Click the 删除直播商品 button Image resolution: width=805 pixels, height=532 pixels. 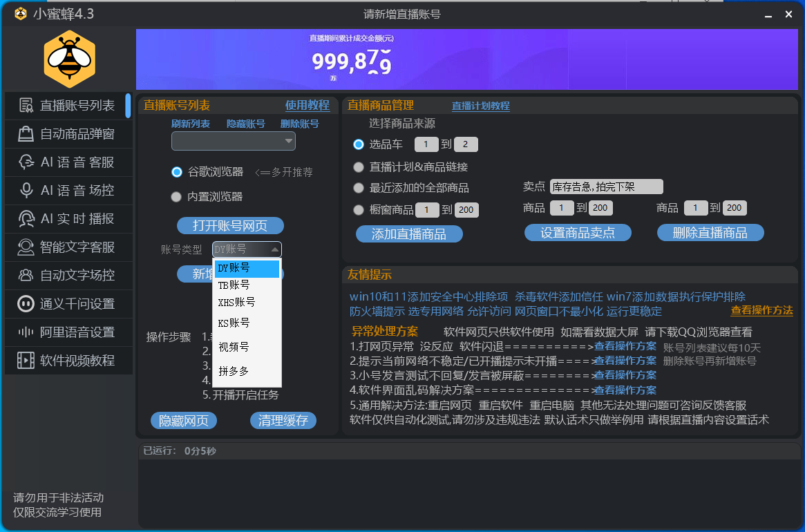[x=710, y=233]
